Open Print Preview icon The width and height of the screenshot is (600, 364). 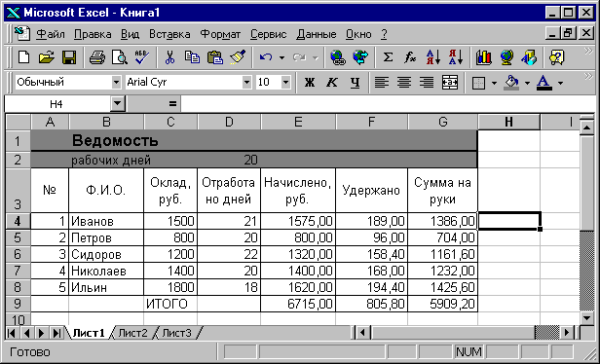click(120, 57)
